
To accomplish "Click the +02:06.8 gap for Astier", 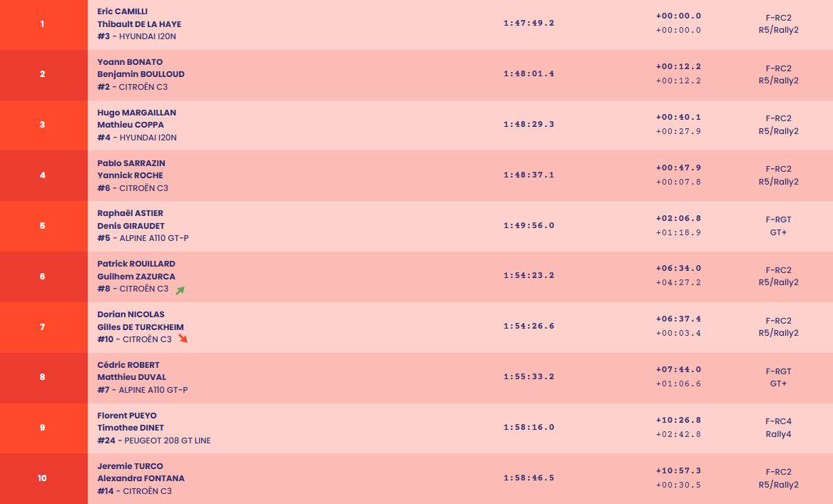I will pyautogui.click(x=678, y=219).
